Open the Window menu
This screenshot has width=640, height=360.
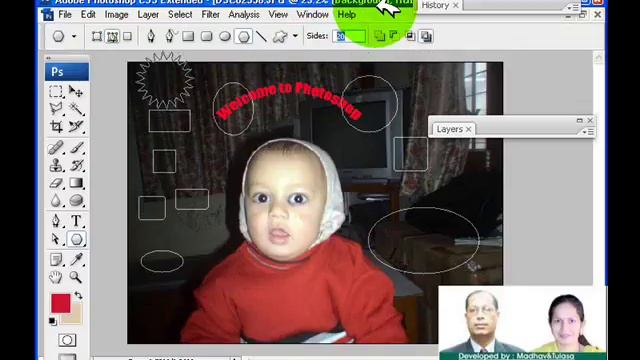click(312, 15)
